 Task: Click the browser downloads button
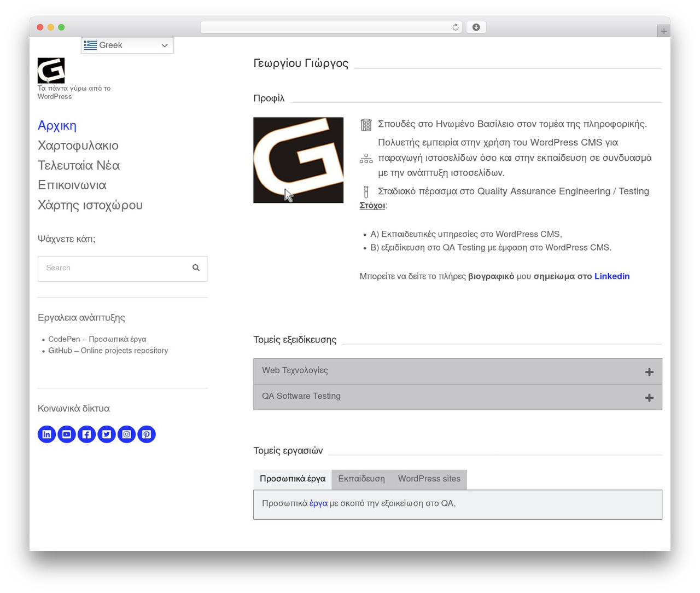(x=476, y=27)
